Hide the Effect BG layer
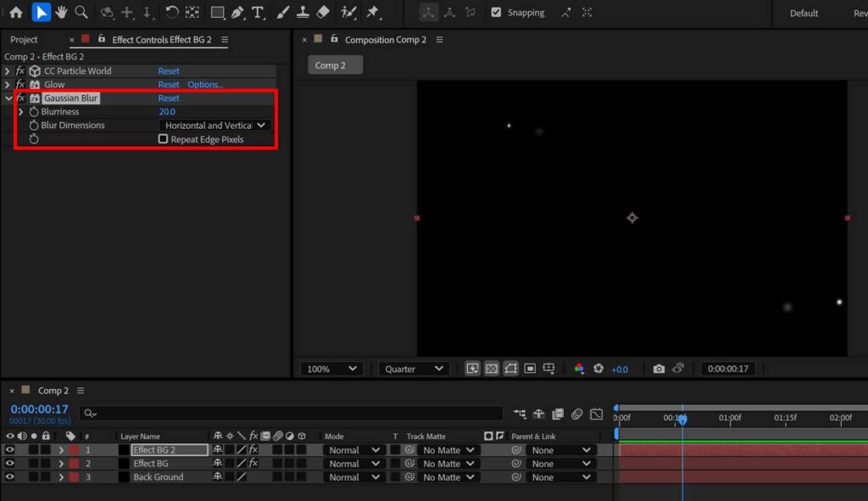The height and width of the screenshot is (501, 868). point(9,464)
